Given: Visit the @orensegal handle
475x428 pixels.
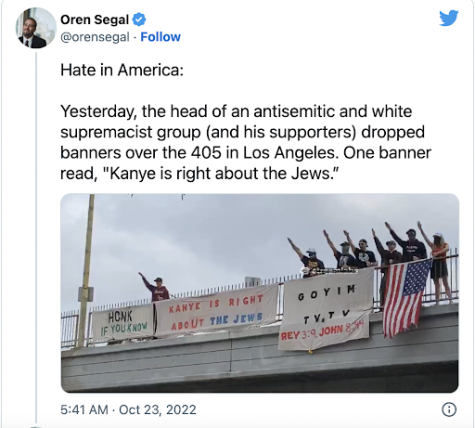Looking at the screenshot, I should point(95,37).
